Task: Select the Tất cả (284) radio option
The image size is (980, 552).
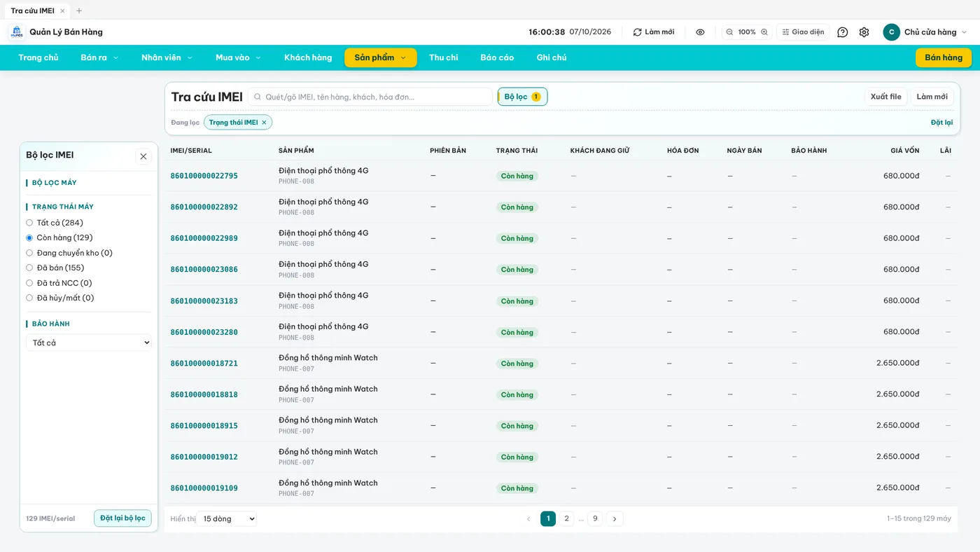Action: pos(29,223)
